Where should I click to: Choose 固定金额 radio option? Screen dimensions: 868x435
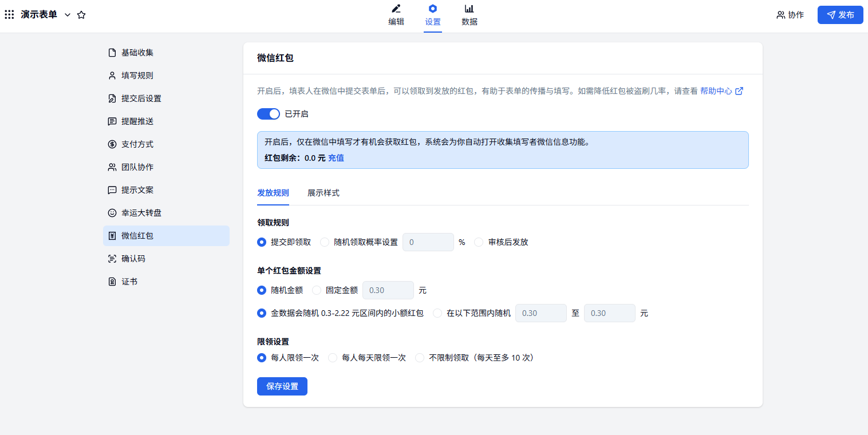pyautogui.click(x=317, y=290)
